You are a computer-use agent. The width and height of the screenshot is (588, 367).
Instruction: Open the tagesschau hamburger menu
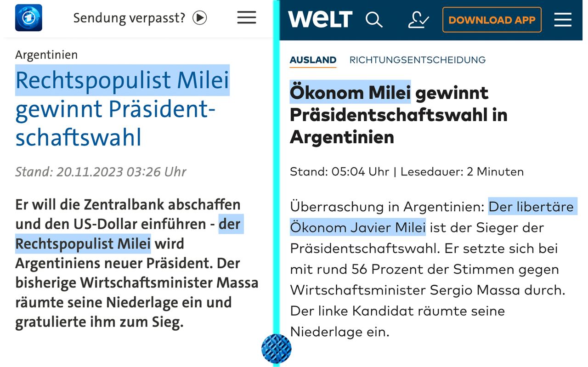click(x=247, y=18)
